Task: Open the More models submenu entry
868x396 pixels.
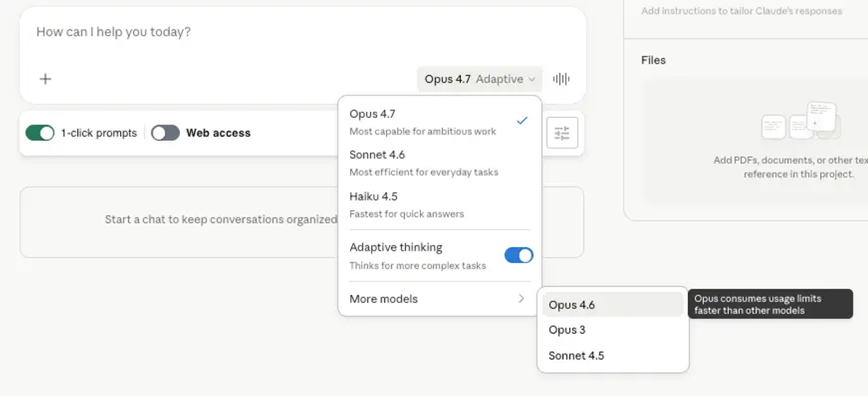Action: point(439,298)
